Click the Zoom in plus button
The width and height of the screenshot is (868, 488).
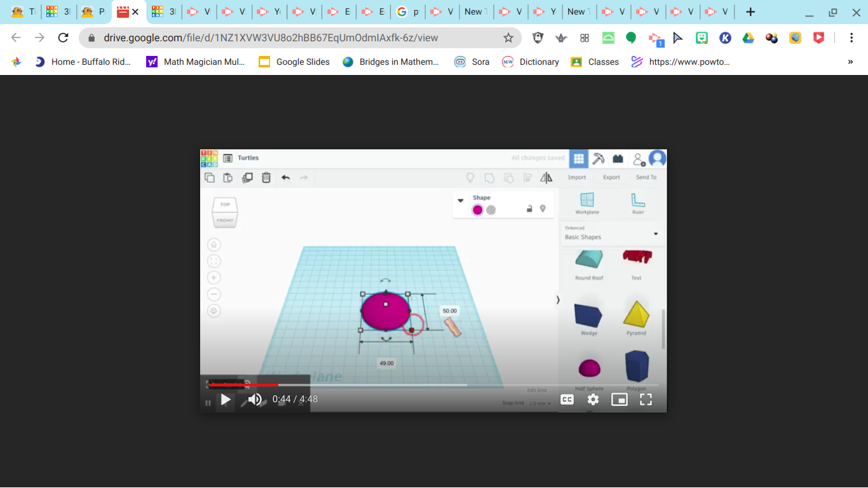point(214,278)
